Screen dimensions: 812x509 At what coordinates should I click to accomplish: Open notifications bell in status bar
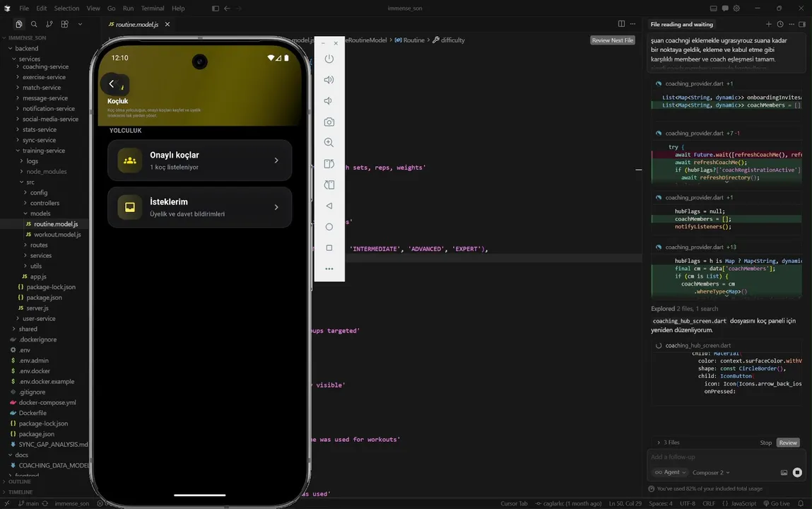pyautogui.click(x=801, y=503)
